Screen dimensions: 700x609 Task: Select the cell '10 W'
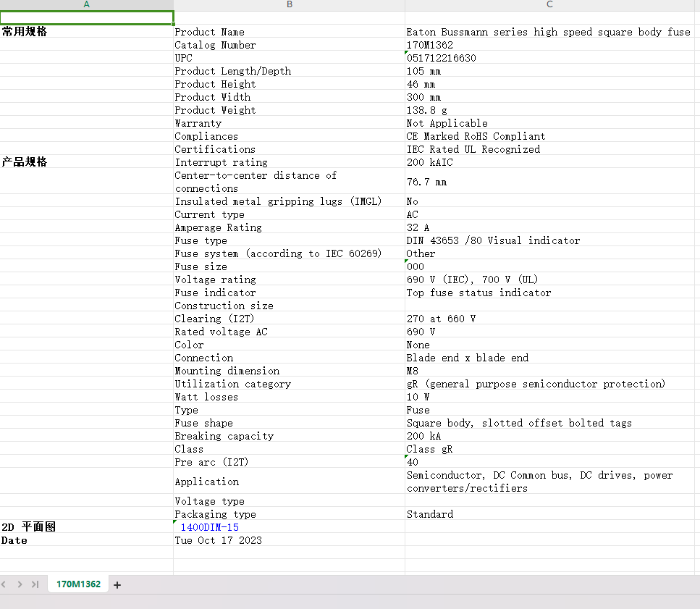click(x=549, y=397)
